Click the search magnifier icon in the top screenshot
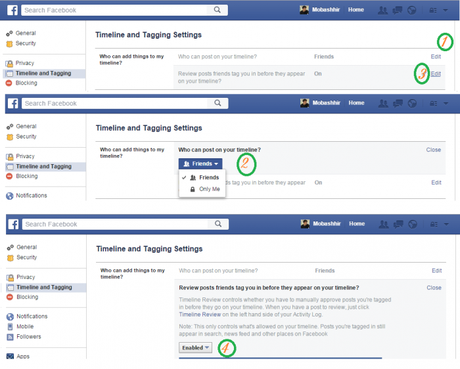This screenshot has width=460, height=369. pos(217,10)
